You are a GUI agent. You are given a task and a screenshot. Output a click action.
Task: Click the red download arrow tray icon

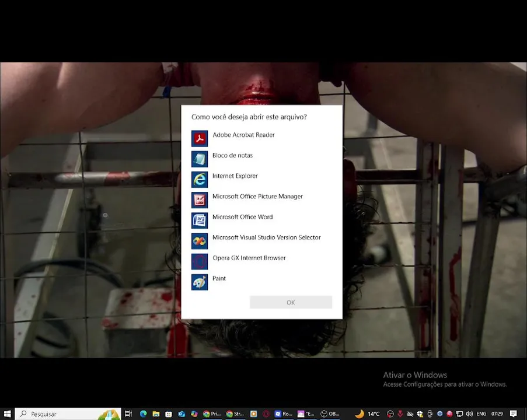click(400, 414)
